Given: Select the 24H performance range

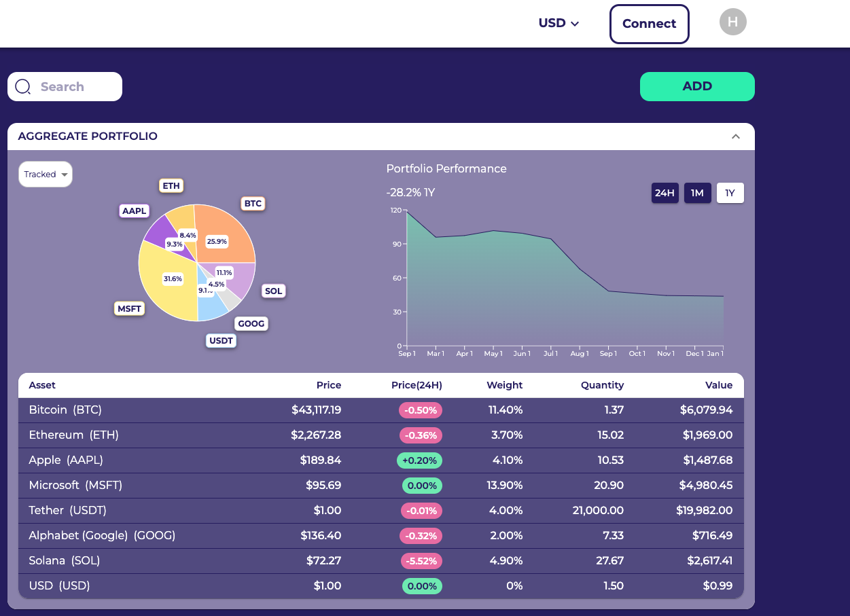Looking at the screenshot, I should [x=665, y=193].
